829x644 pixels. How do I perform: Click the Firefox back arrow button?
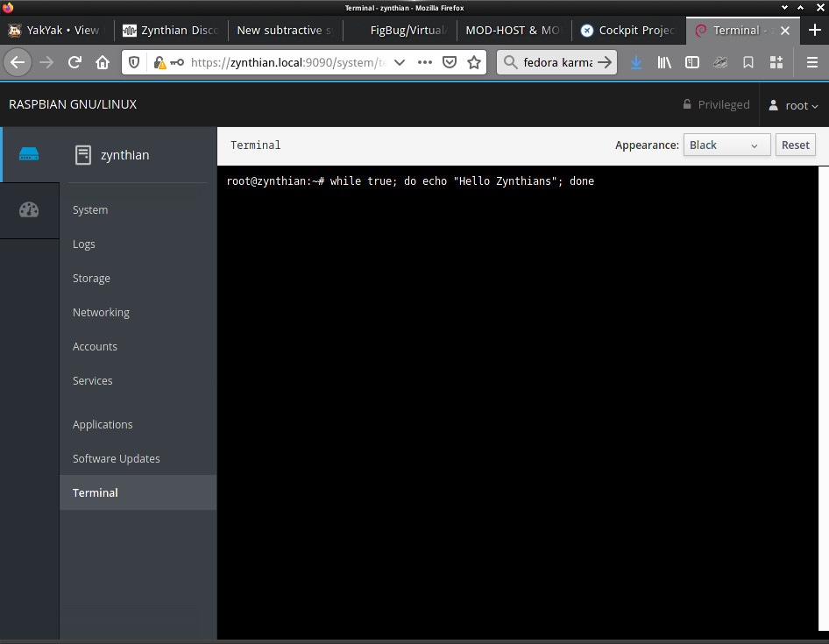(18, 62)
